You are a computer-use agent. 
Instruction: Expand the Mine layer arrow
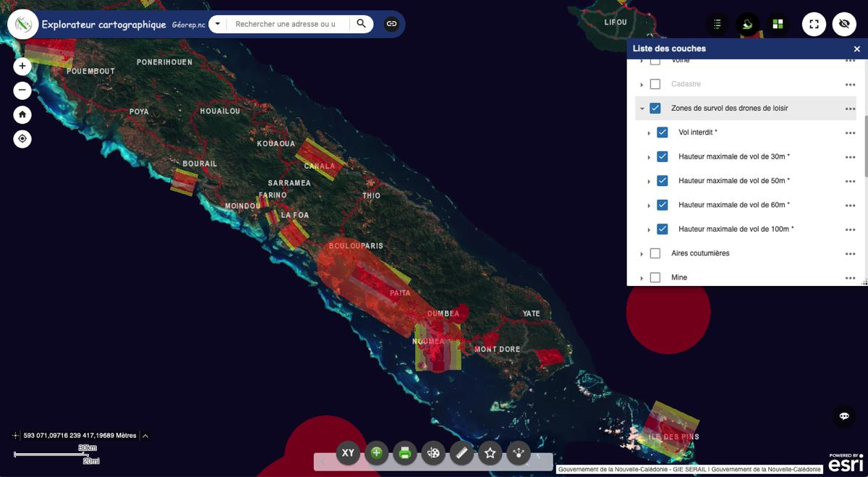tap(642, 278)
